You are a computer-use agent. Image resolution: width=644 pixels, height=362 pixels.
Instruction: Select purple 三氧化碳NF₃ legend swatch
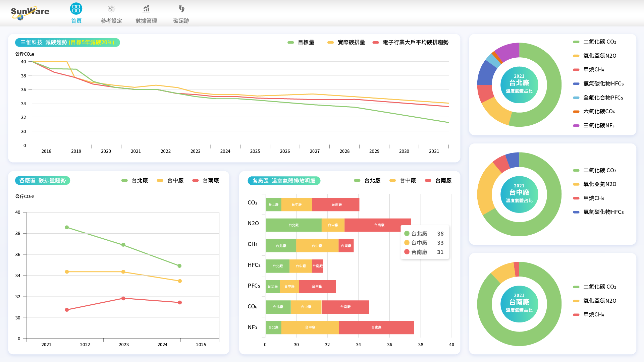coord(576,126)
